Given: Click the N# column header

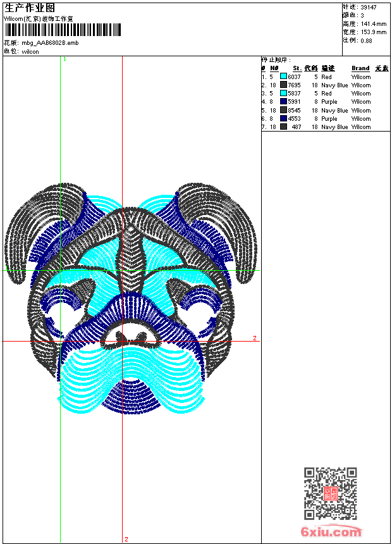Looking at the screenshot, I should [x=274, y=68].
